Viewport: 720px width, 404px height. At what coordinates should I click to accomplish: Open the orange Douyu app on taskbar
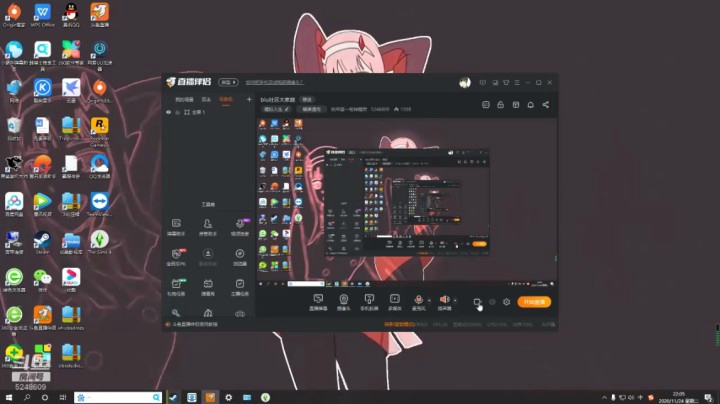click(210, 397)
